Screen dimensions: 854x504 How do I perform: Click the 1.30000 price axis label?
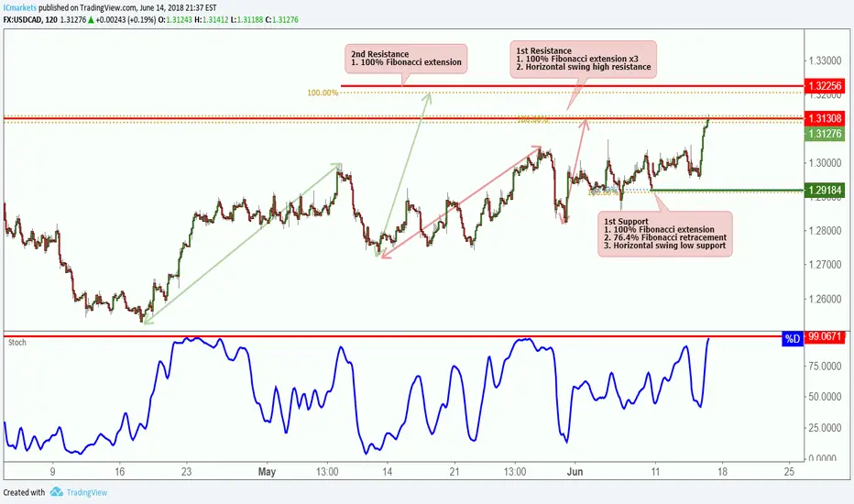(x=825, y=163)
